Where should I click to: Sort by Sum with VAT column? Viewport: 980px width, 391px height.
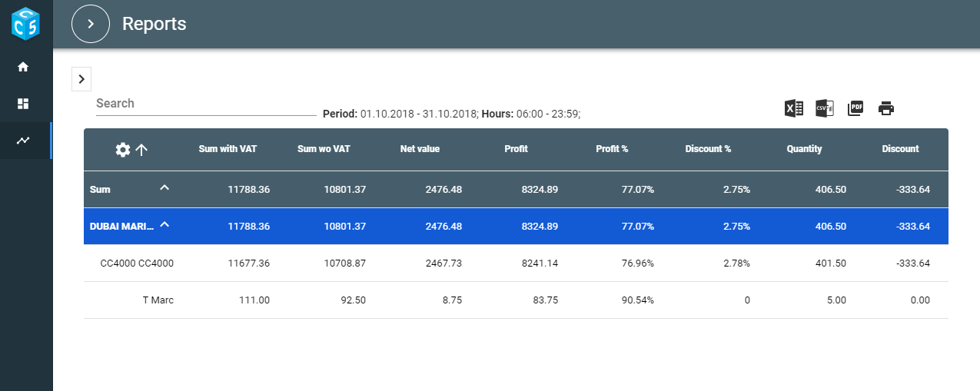click(x=228, y=149)
